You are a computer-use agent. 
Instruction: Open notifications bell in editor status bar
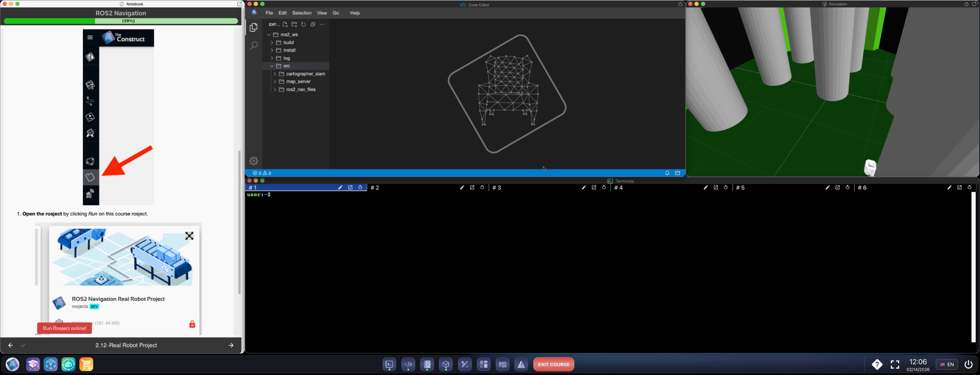(x=667, y=173)
